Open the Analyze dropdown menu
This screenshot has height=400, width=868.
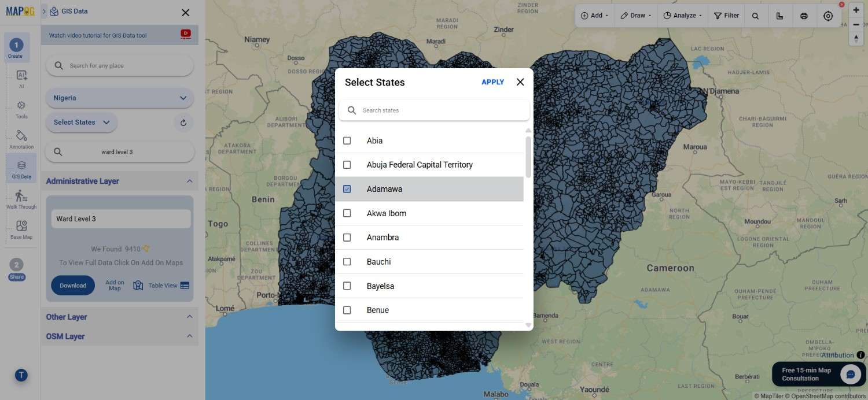pos(683,16)
